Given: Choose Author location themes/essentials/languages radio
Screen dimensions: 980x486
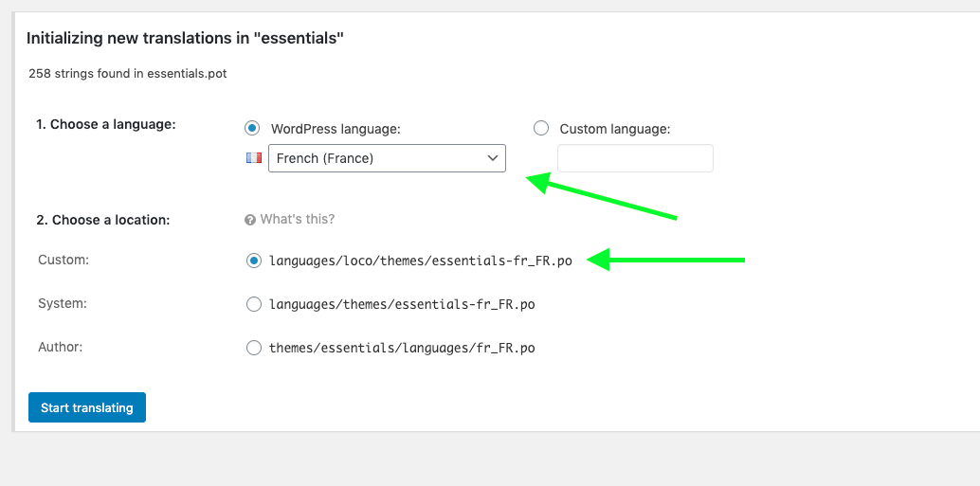Looking at the screenshot, I should click(254, 348).
